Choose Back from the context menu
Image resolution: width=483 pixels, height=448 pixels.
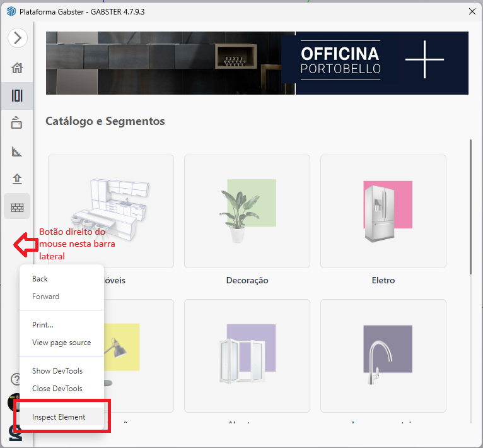coord(40,279)
